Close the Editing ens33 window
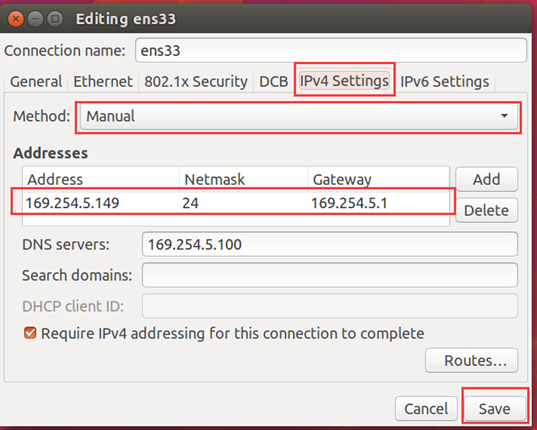This screenshot has height=430, width=537. (x=15, y=19)
